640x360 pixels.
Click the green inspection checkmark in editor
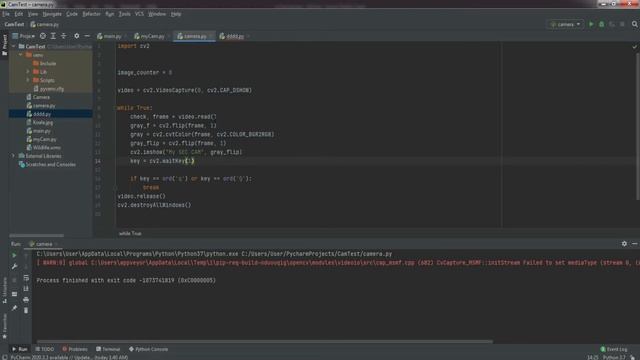(634, 47)
